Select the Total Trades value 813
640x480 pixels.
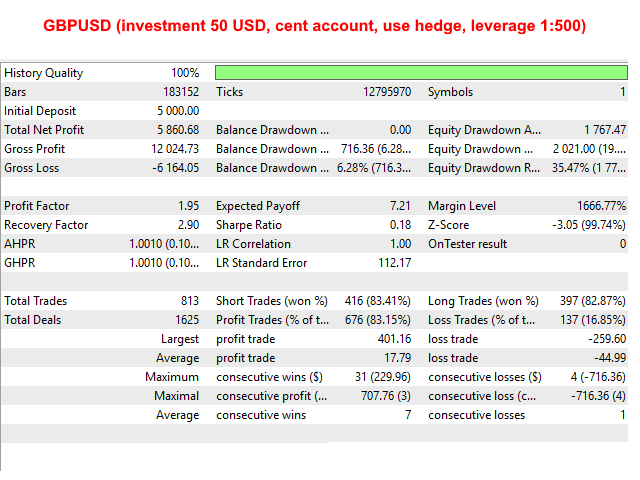pos(188,301)
